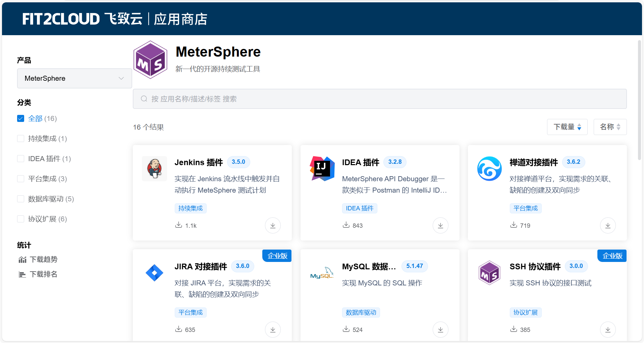Open the MeterSphere product dropdown
This screenshot has width=644, height=343.
click(x=74, y=78)
